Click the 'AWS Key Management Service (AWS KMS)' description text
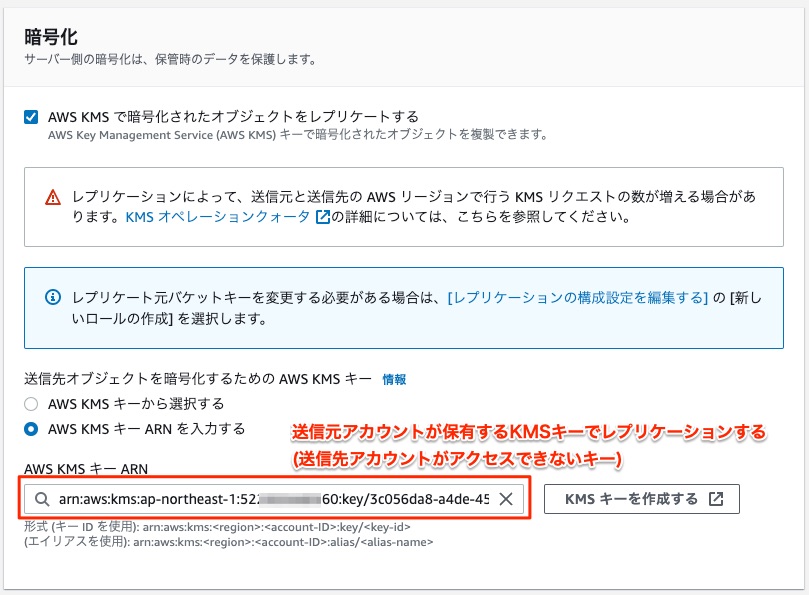809x595 pixels. pyautogui.click(x=298, y=135)
